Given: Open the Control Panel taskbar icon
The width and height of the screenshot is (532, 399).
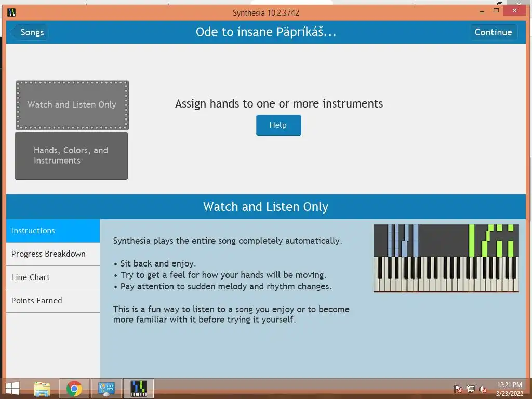Looking at the screenshot, I should point(106,389).
